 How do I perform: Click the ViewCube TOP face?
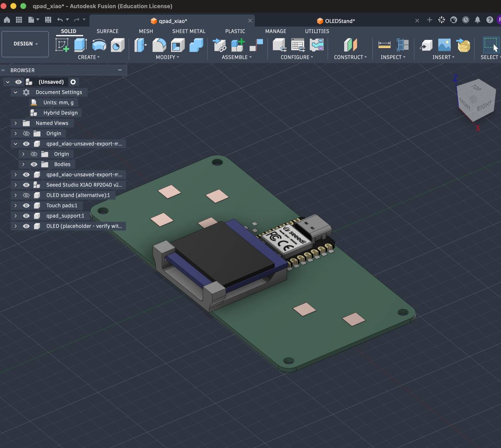click(476, 87)
